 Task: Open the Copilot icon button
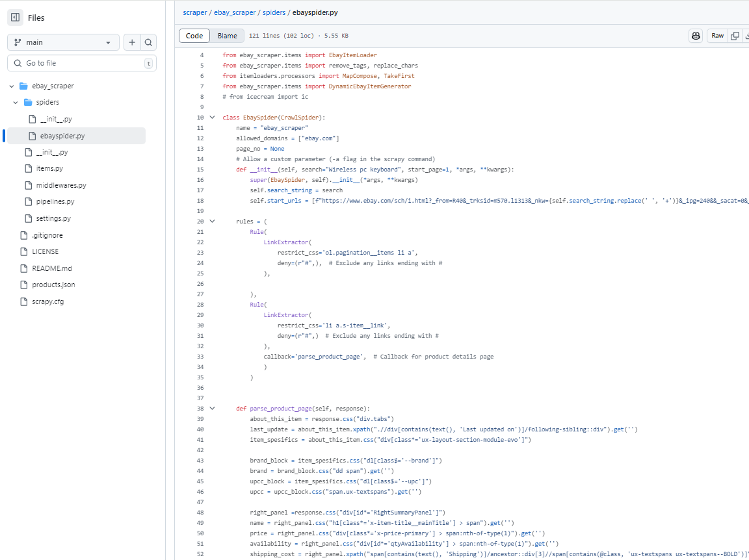(x=696, y=36)
